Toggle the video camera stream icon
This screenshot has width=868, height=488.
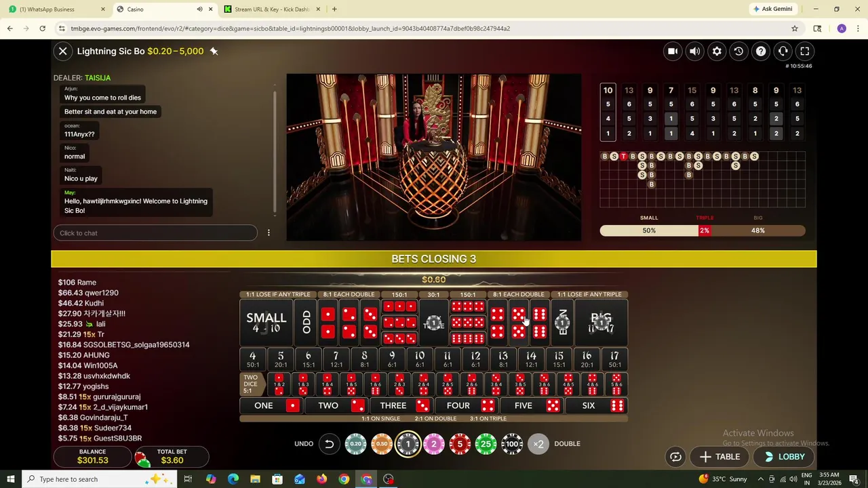pyautogui.click(x=673, y=51)
